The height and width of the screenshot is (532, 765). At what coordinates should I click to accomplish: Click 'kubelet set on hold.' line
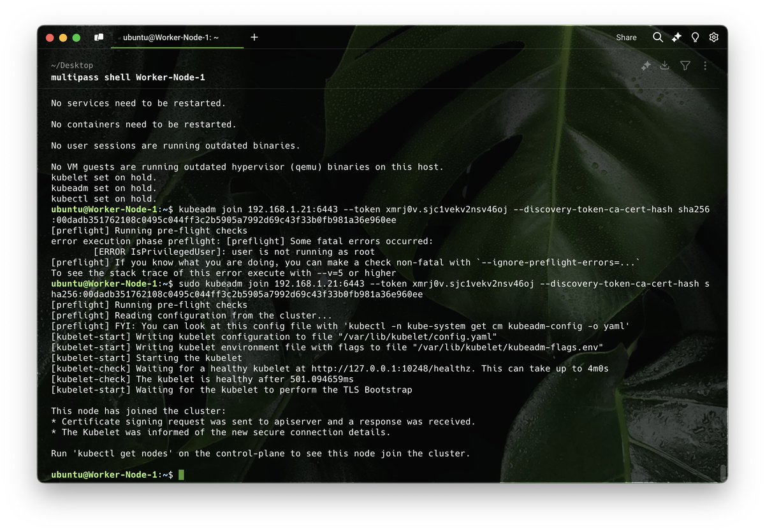pyautogui.click(x=104, y=178)
